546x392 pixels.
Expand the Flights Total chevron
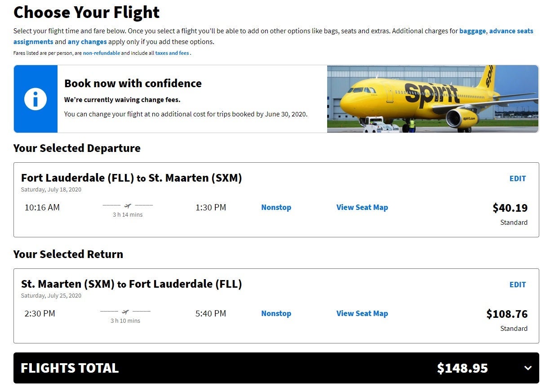(528, 368)
